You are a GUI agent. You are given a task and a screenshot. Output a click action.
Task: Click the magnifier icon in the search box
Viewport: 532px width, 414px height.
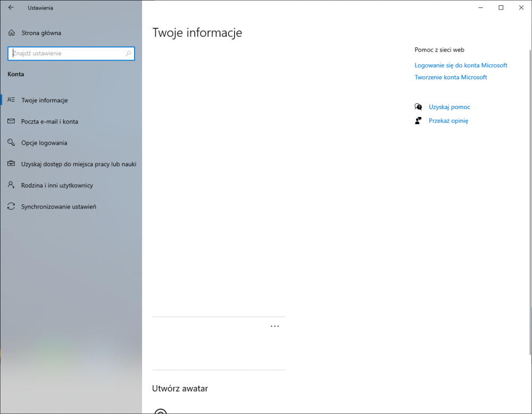click(x=128, y=53)
